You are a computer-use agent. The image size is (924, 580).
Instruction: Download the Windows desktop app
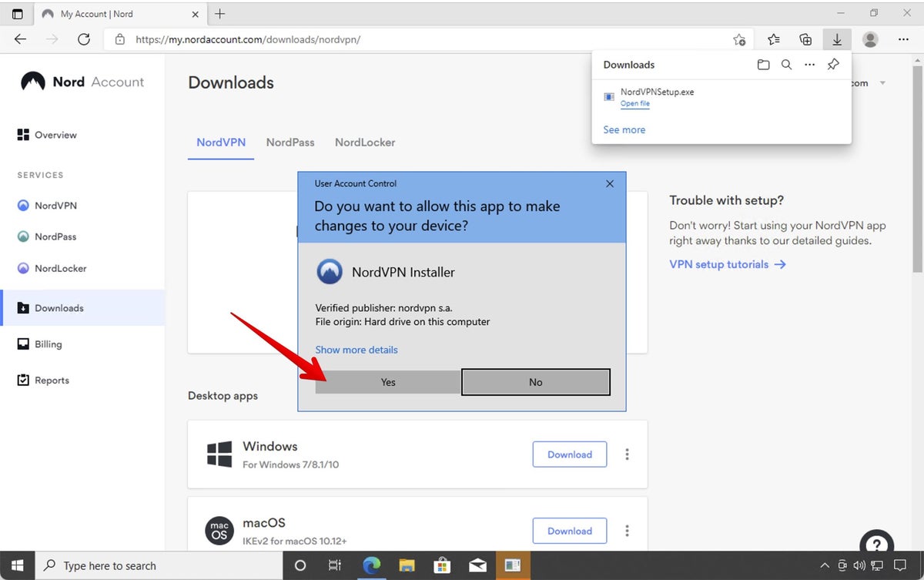570,454
